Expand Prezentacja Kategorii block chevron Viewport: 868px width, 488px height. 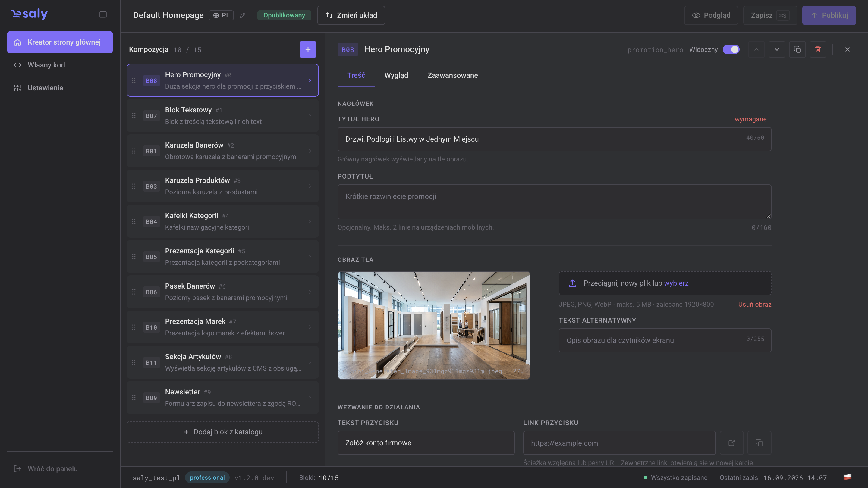[x=310, y=257]
